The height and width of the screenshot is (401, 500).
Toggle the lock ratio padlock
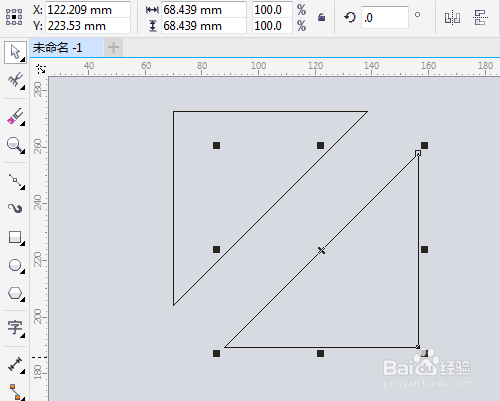(x=321, y=17)
